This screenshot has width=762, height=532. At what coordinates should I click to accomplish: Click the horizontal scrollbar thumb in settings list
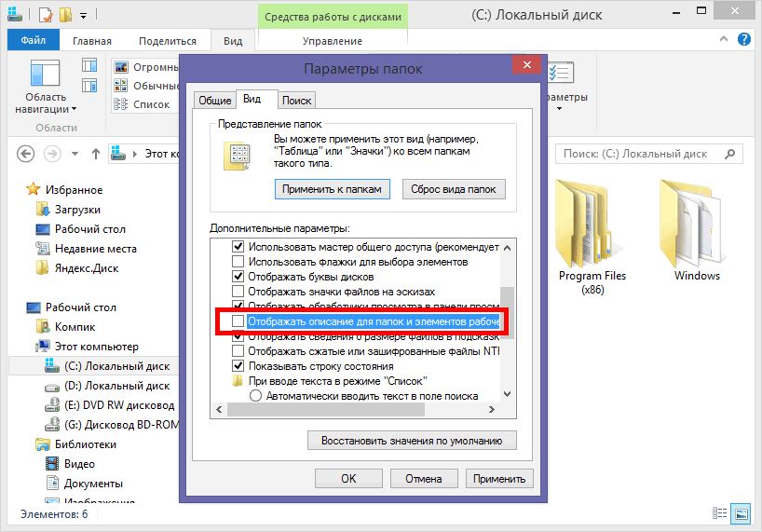326,410
